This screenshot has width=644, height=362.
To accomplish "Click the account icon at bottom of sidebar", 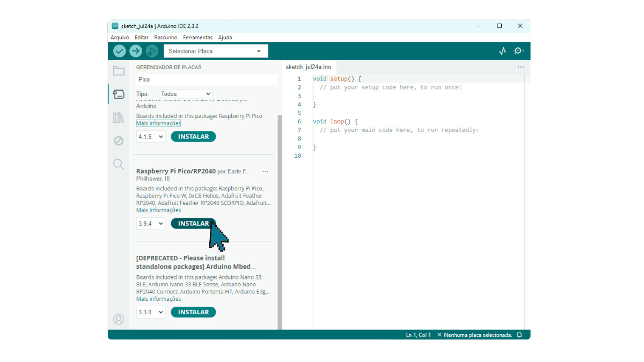I will pyautogui.click(x=119, y=319).
